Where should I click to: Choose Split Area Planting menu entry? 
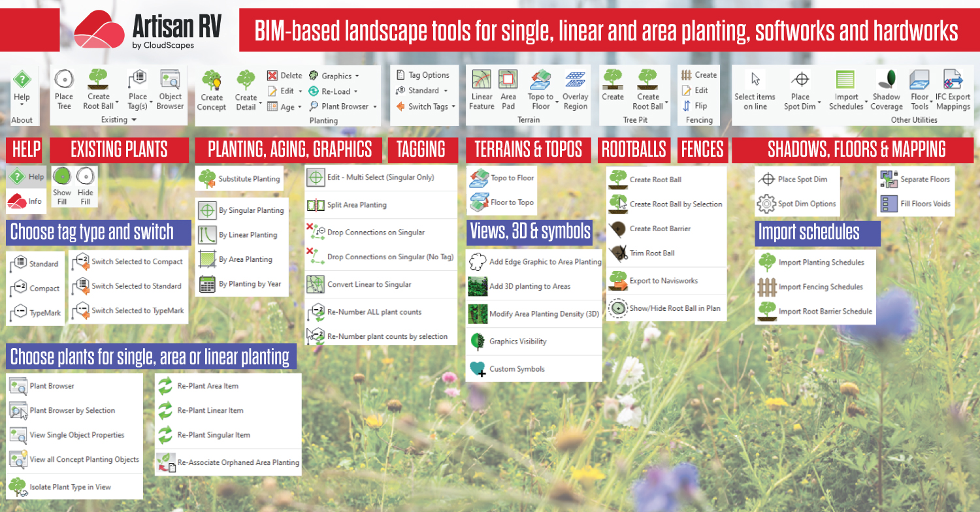click(x=356, y=205)
